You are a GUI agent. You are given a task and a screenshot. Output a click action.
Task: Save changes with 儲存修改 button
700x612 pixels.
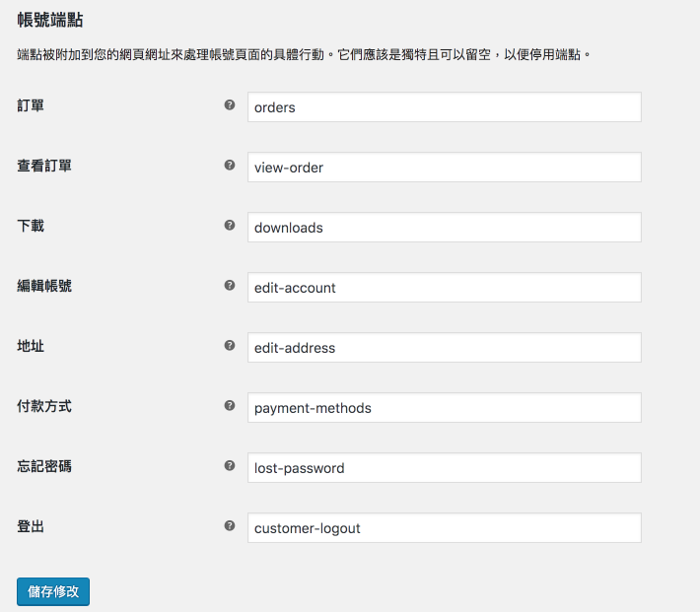click(x=53, y=591)
